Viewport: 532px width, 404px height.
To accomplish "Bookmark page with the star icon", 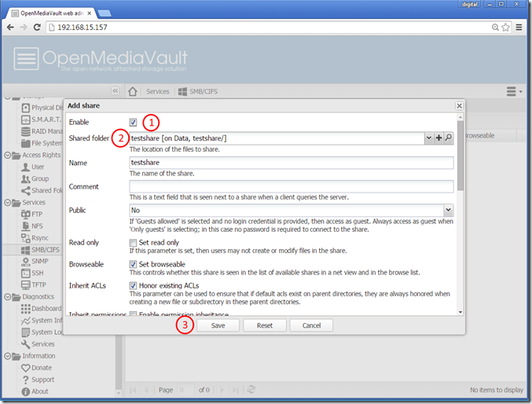I will [x=505, y=28].
